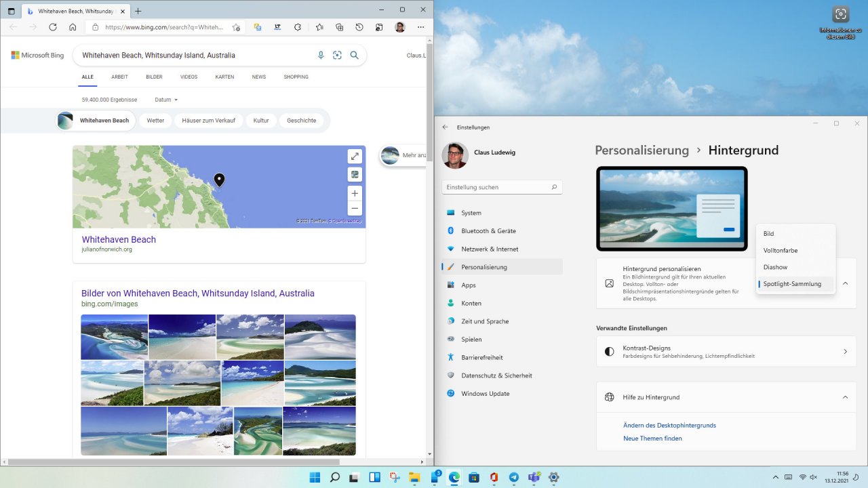Screen dimensions: 868x488
Task: Open the Windows Start menu
Action: [x=315, y=477]
